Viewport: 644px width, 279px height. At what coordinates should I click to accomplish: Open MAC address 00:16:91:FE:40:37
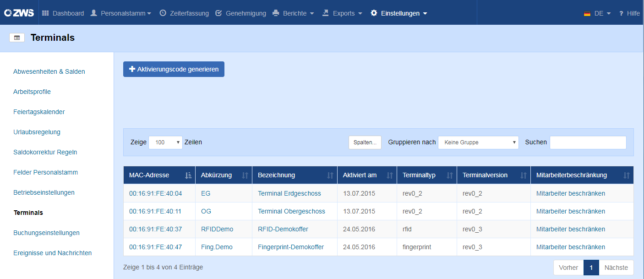click(x=155, y=229)
